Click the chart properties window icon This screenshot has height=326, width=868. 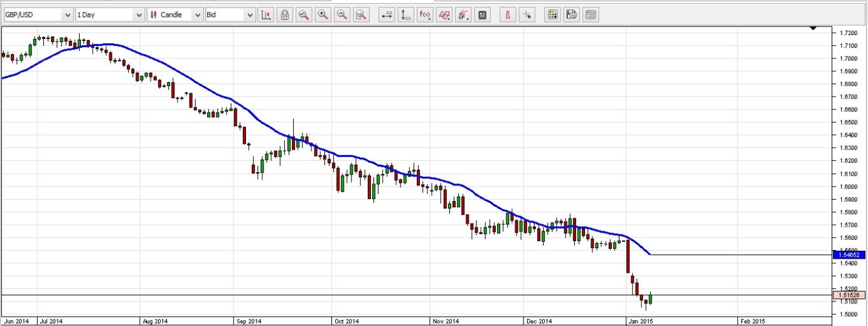(x=591, y=14)
